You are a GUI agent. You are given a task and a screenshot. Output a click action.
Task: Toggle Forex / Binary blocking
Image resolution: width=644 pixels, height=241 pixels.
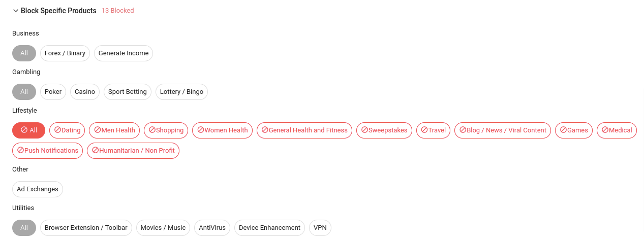[65, 53]
